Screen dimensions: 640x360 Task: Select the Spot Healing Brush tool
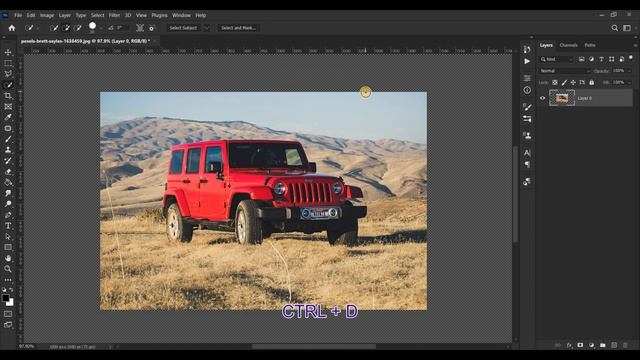tap(8, 128)
